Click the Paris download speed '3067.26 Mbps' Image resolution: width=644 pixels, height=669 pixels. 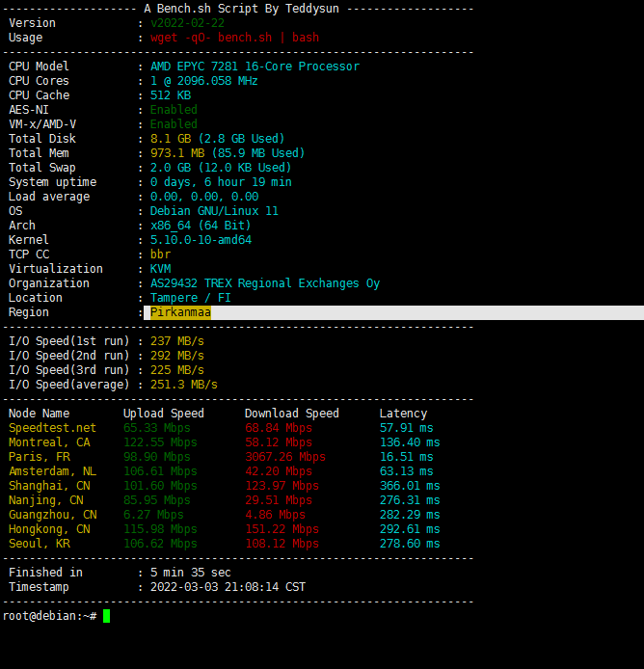285,457
